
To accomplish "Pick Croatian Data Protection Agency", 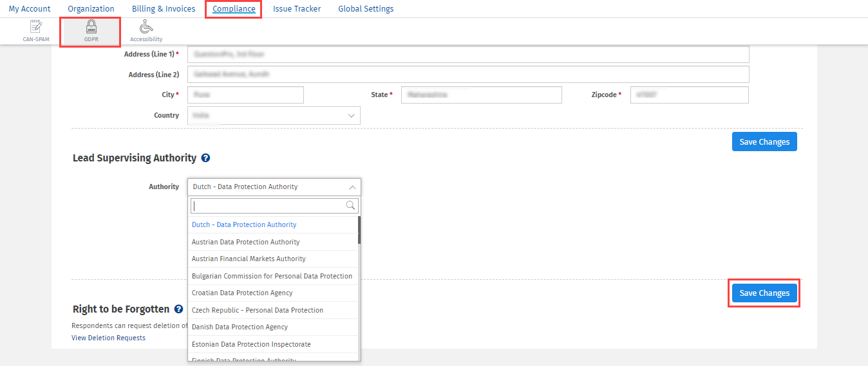I will pyautogui.click(x=242, y=293).
